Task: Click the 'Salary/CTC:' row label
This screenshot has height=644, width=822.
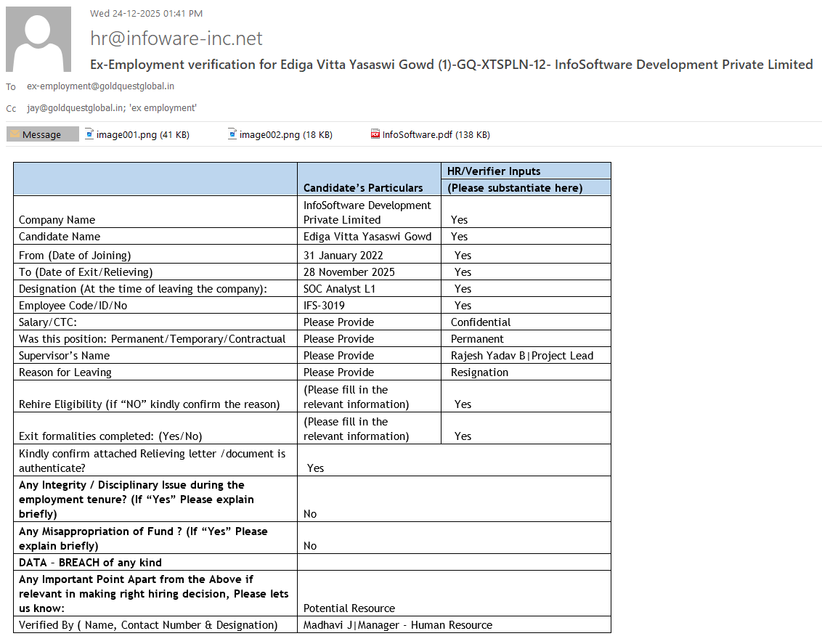Action: [48, 322]
